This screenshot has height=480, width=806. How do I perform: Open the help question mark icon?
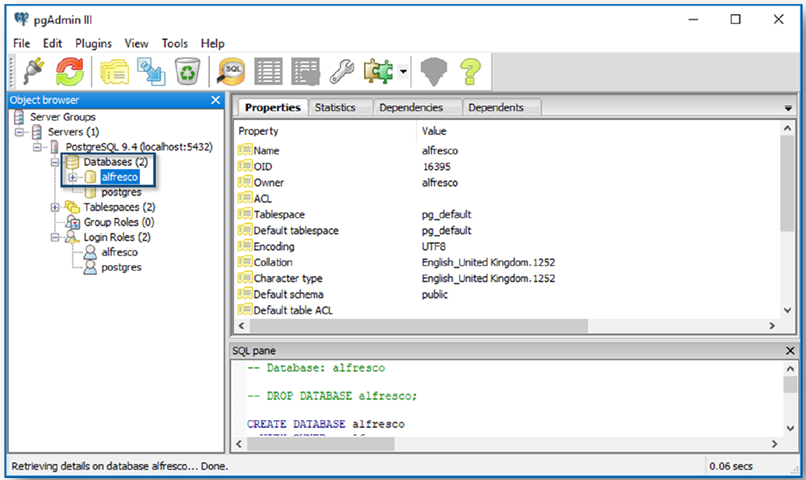470,70
